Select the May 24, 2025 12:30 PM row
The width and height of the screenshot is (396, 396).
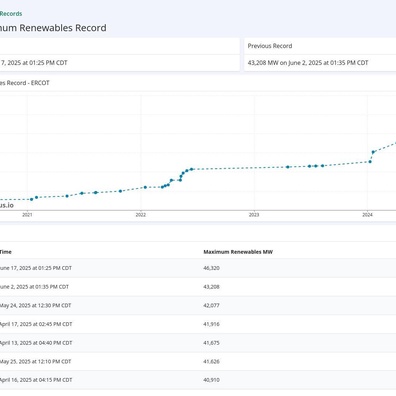(198, 305)
